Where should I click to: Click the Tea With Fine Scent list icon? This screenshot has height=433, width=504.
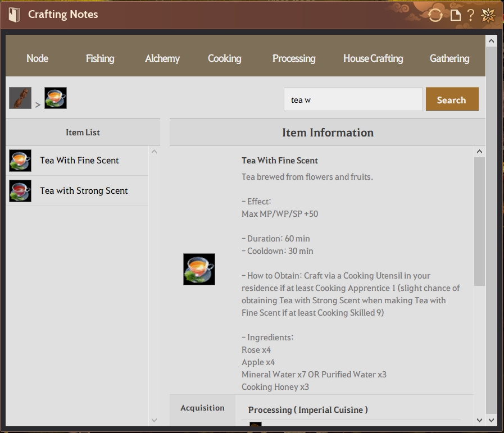(x=20, y=160)
